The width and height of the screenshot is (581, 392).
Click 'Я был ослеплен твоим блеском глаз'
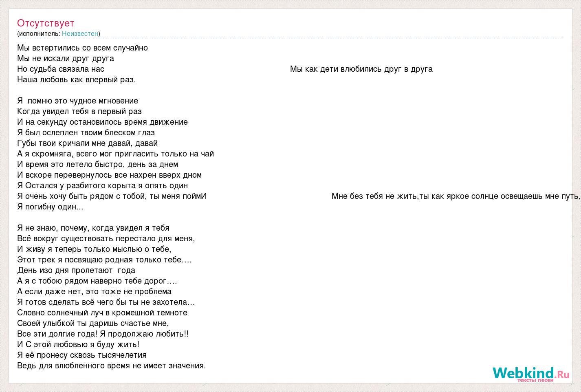(86, 133)
